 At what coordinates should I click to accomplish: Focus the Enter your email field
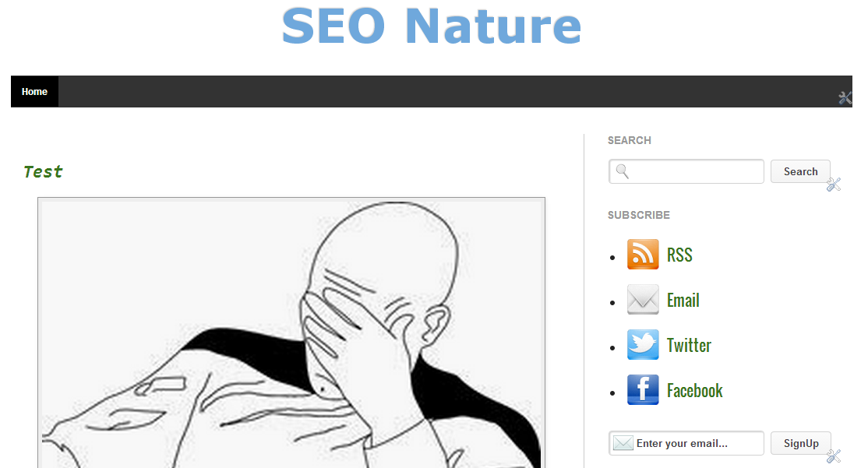click(686, 443)
